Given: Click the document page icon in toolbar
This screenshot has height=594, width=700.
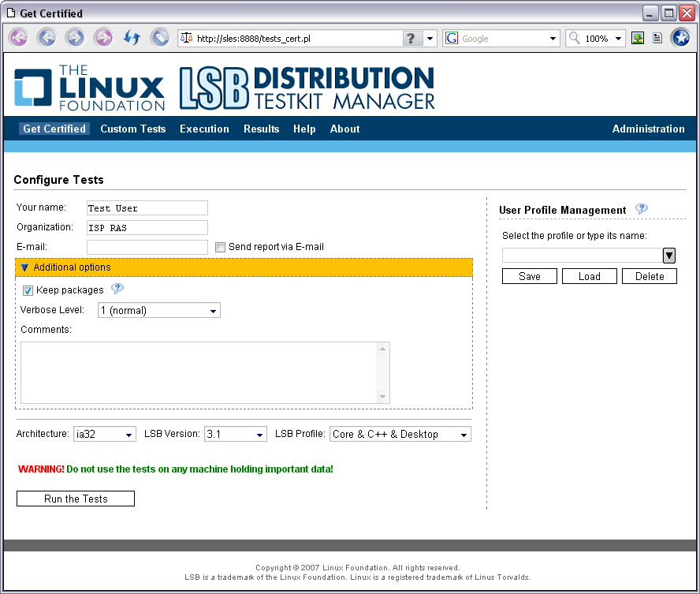Looking at the screenshot, I should click(657, 39).
